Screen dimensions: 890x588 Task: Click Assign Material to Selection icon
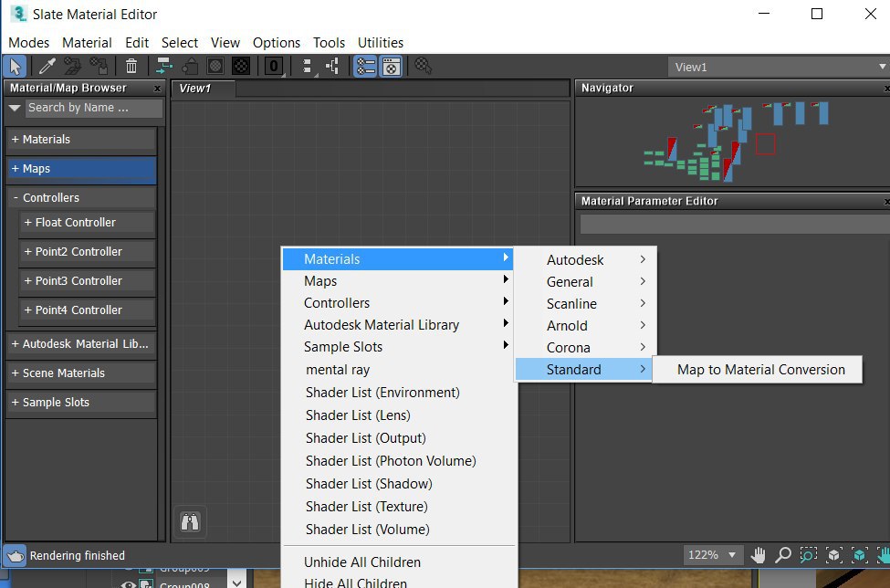99,67
